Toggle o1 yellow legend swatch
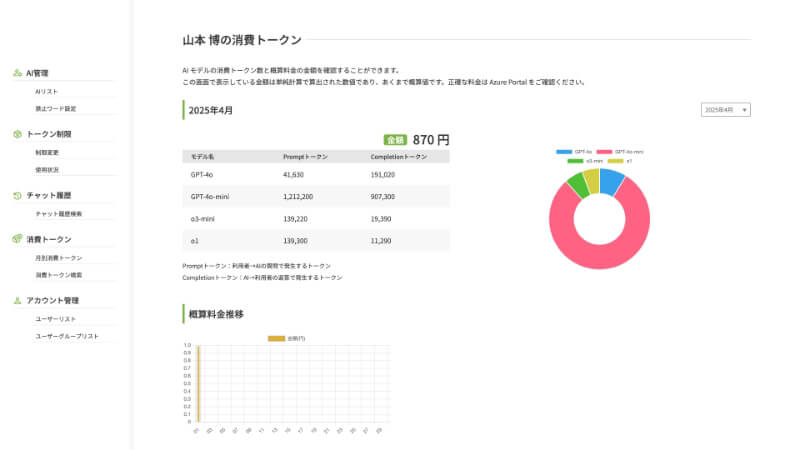800x450 pixels. pos(615,161)
